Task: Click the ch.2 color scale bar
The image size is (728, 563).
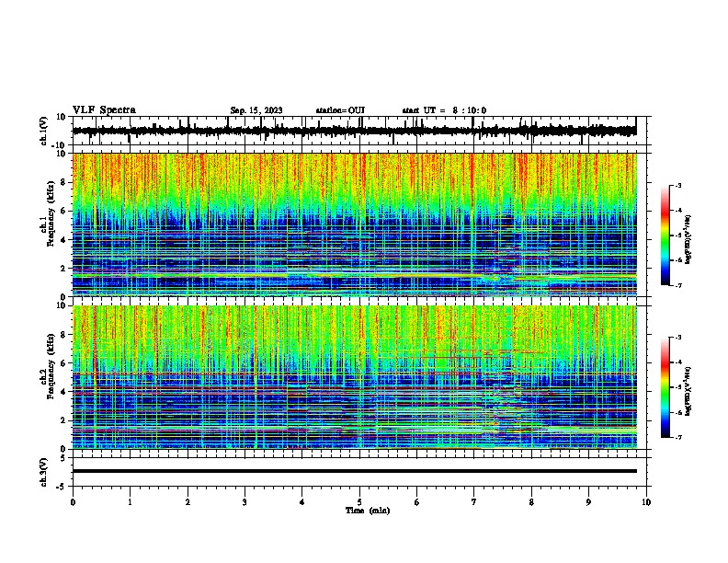Action: (665, 387)
